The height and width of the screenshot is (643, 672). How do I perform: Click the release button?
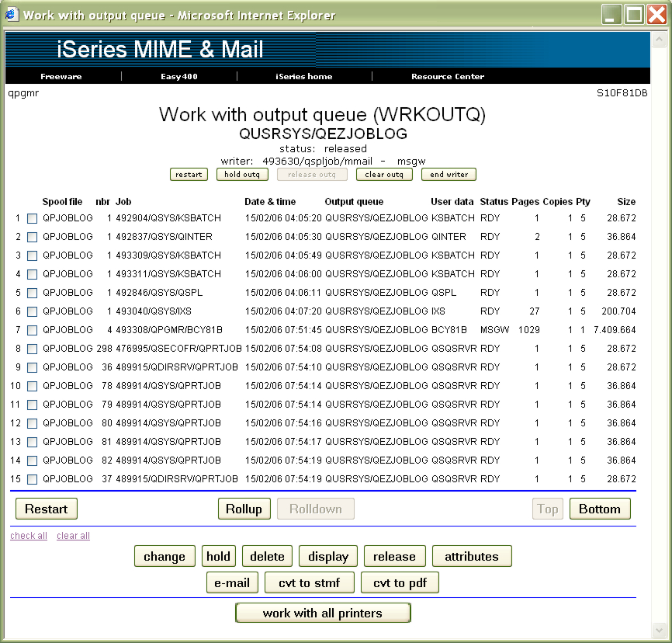[x=395, y=556]
